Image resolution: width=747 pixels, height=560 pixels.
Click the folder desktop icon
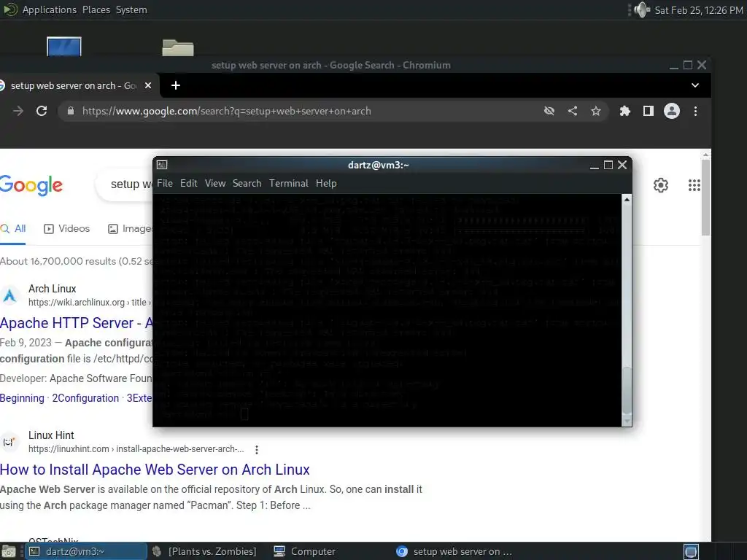pyautogui.click(x=178, y=47)
